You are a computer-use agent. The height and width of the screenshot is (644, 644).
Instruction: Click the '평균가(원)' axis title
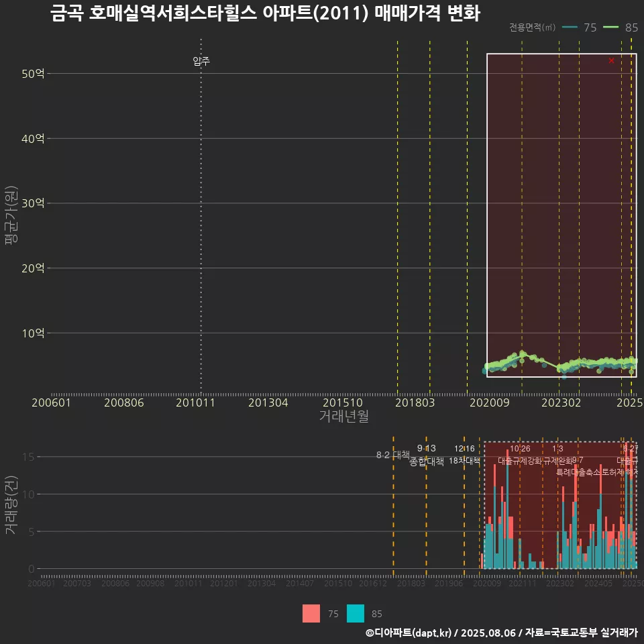[x=11, y=215]
